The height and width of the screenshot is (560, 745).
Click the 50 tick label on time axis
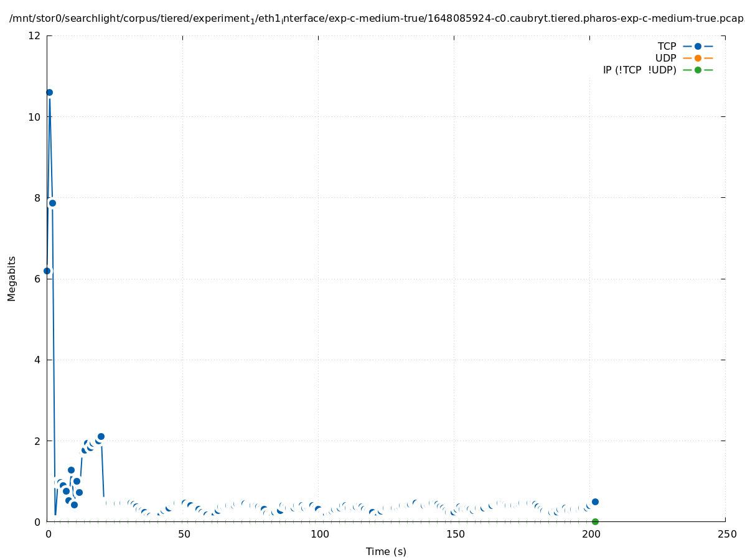pos(183,534)
